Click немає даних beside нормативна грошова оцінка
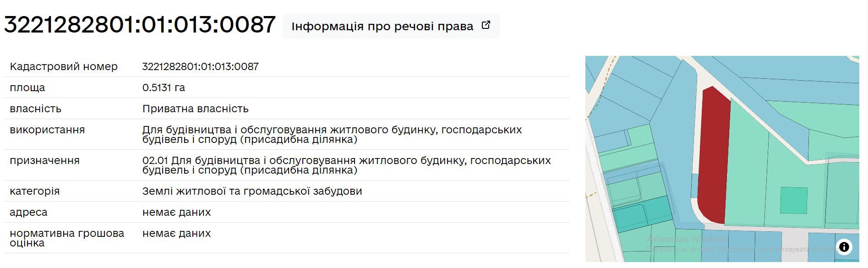Viewport: 868px width, 268px height. (x=177, y=233)
